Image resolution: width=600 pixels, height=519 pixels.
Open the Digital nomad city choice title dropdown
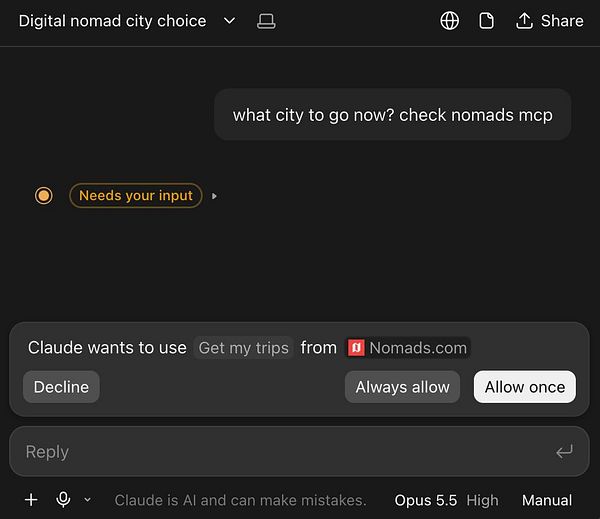(x=229, y=21)
